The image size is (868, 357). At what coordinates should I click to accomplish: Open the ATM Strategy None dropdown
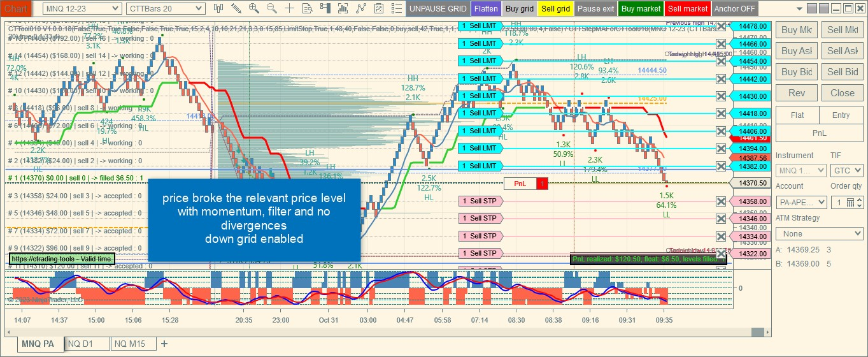(x=819, y=234)
